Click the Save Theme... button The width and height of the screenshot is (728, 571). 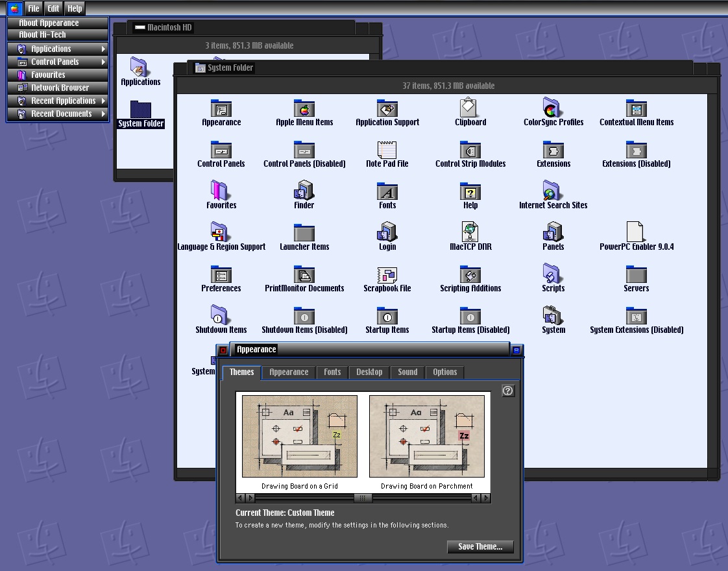(480, 547)
